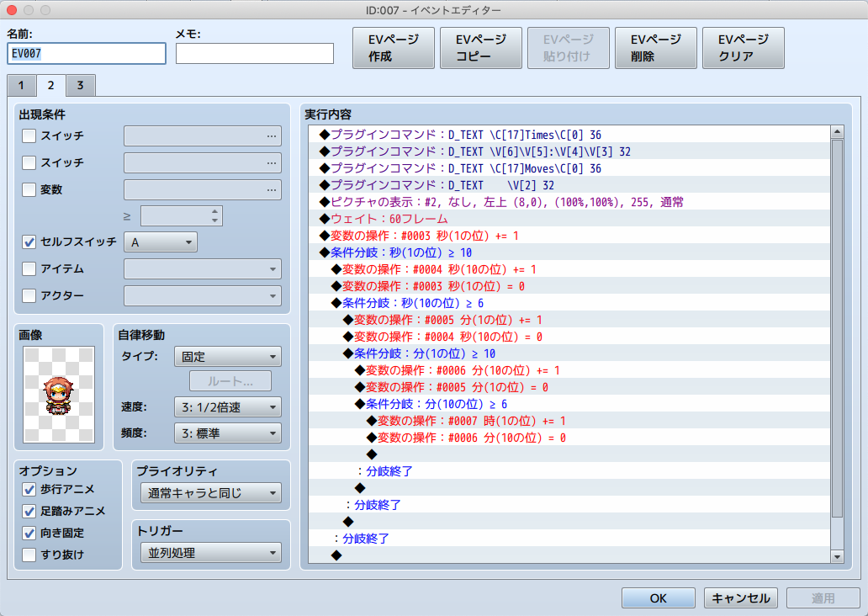The image size is (868, 616).
Task: Select the D_TEXT \C[17]Moves\C[0] 36 command
Action: (x=569, y=168)
